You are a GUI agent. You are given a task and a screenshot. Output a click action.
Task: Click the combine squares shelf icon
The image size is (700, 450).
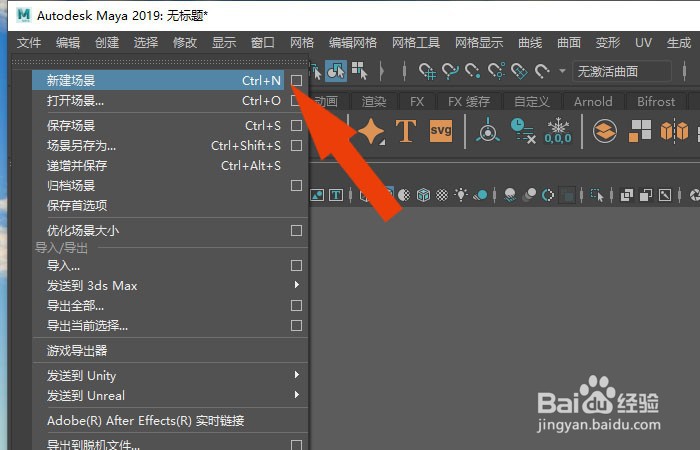click(x=640, y=131)
